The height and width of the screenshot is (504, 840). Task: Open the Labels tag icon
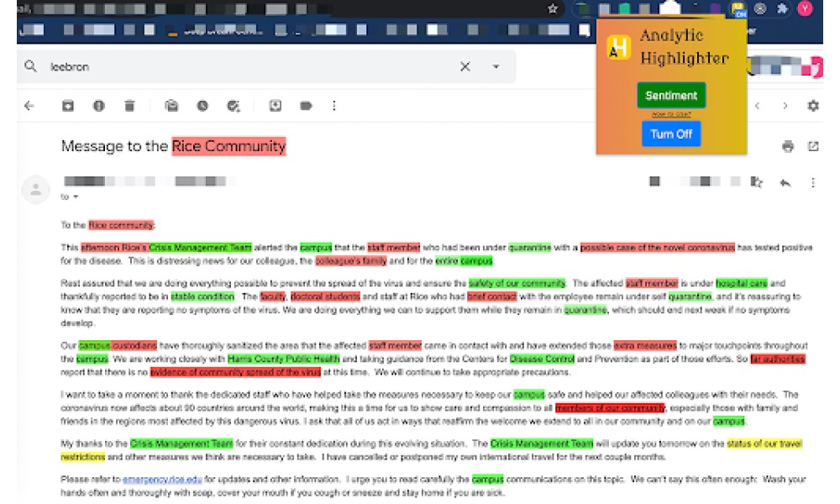[306, 106]
